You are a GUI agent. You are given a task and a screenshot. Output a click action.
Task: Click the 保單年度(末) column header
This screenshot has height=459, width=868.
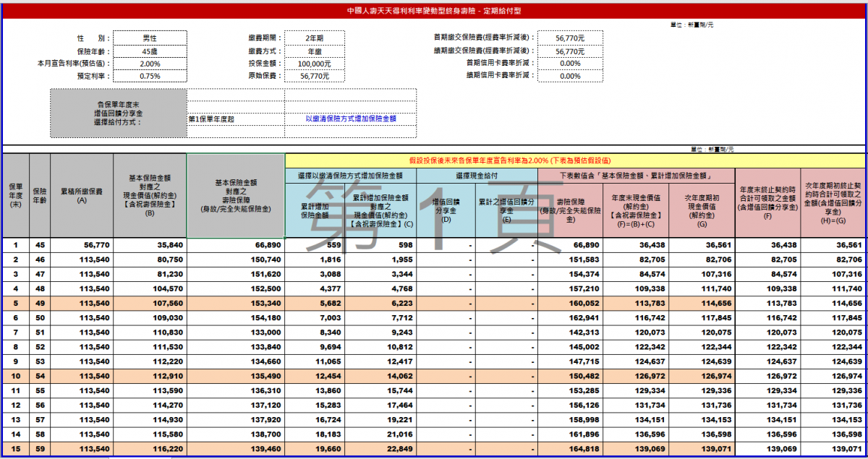click(x=15, y=195)
